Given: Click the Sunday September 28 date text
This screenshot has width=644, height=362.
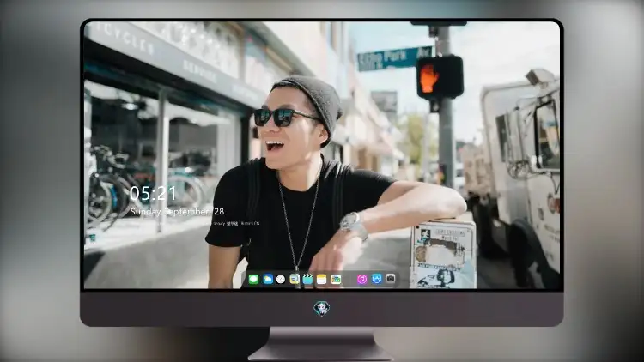Looking at the screenshot, I should [x=177, y=212].
